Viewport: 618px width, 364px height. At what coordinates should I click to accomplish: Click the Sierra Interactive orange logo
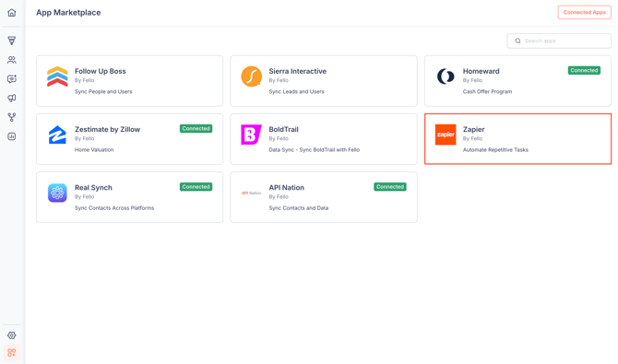[252, 76]
